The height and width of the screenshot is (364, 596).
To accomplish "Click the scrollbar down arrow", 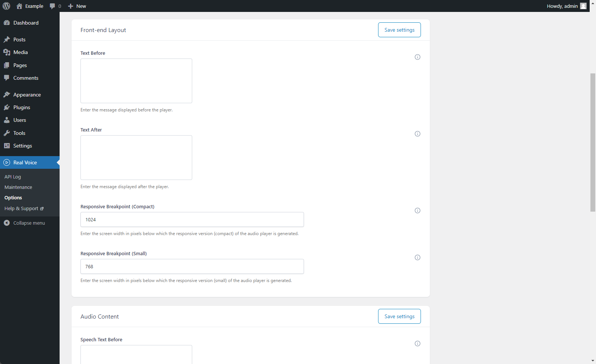I will pyautogui.click(x=593, y=361).
